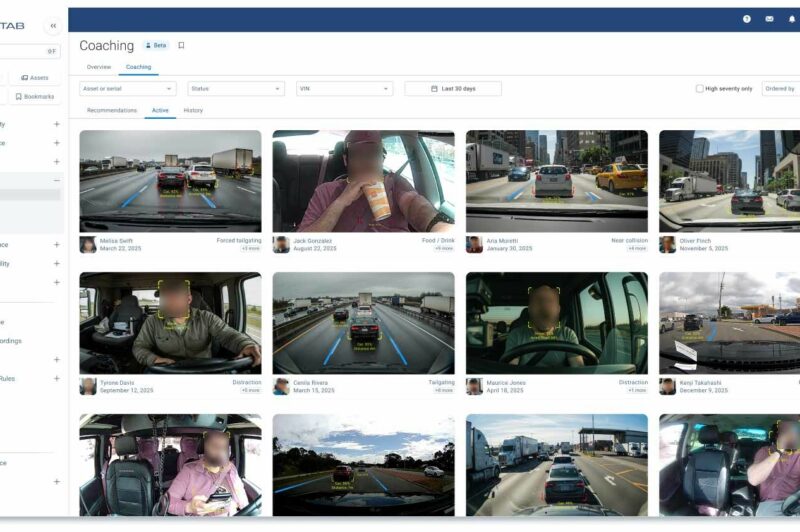Open the thumbnail of driver in pink shirt using phone
800x532 pixels.
point(170,465)
